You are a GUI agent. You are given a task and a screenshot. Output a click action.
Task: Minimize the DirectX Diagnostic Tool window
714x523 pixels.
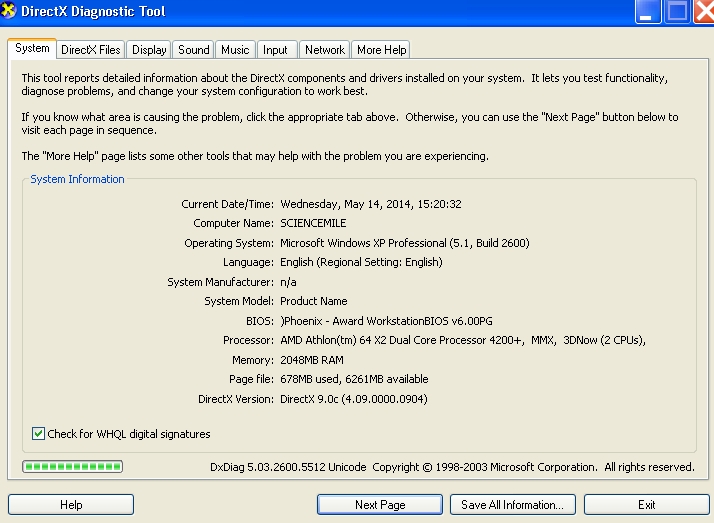tap(648, 11)
